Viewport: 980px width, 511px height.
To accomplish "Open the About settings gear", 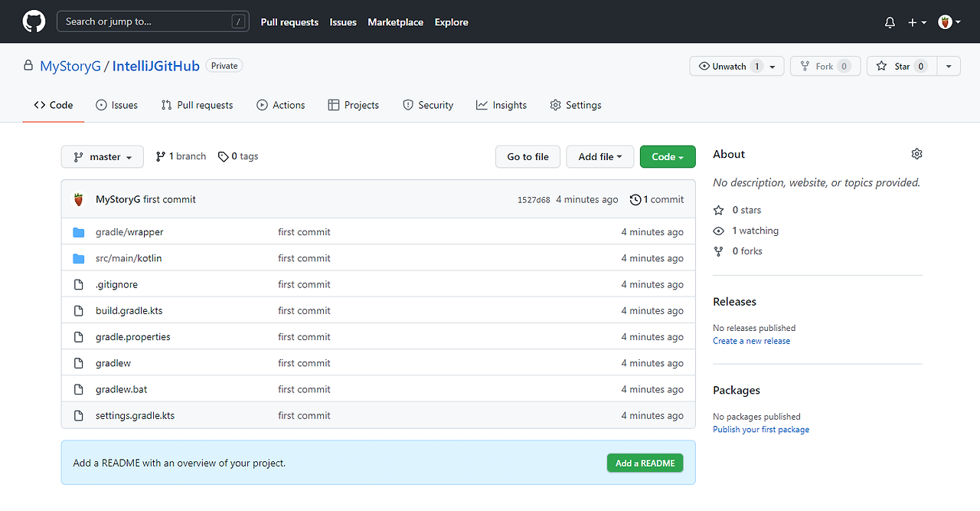I will point(916,154).
